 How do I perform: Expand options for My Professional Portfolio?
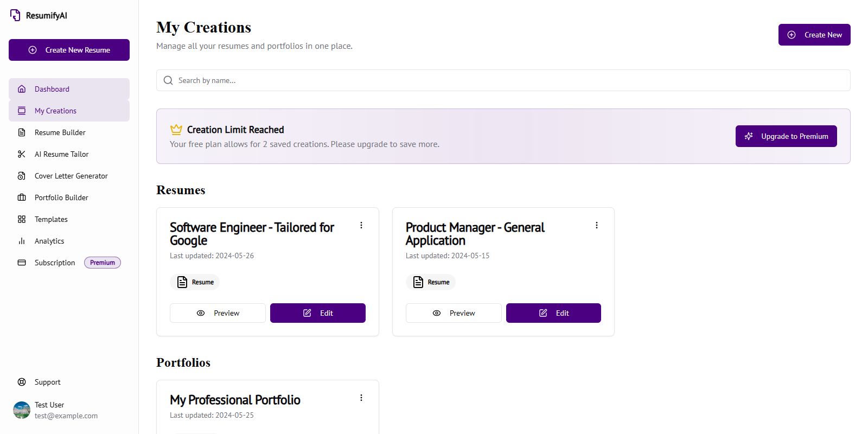(361, 398)
